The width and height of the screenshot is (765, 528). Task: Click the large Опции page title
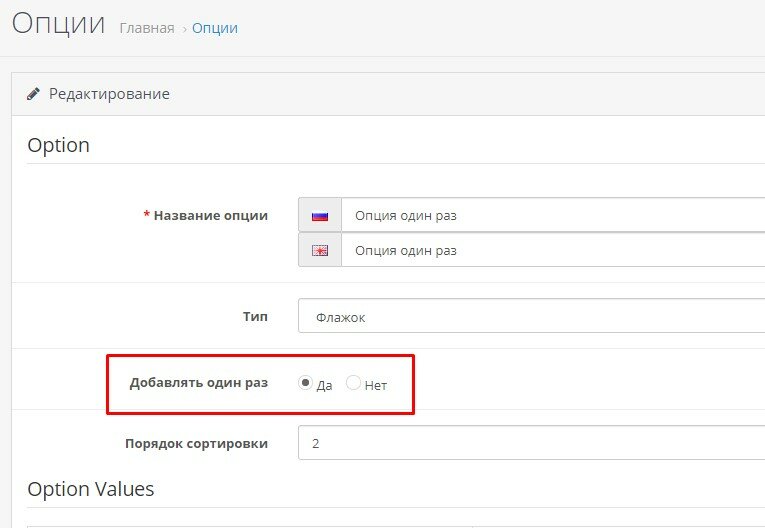coord(59,22)
